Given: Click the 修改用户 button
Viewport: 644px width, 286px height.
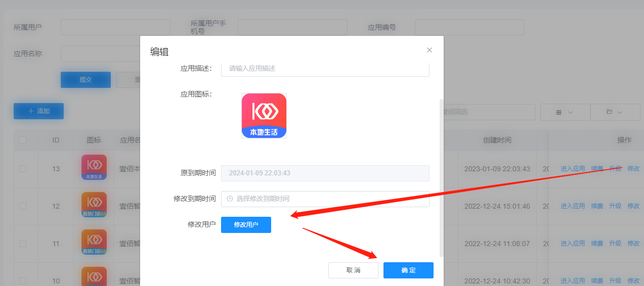Looking at the screenshot, I should pos(246,225).
